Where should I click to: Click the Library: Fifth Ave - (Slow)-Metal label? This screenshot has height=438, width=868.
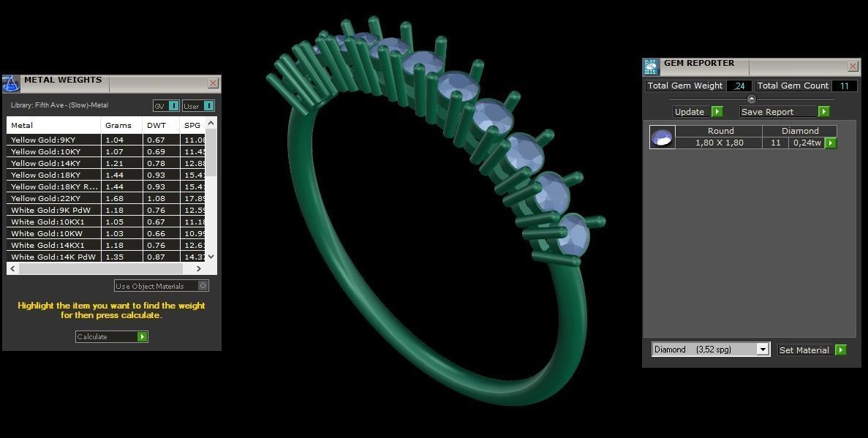tap(60, 105)
